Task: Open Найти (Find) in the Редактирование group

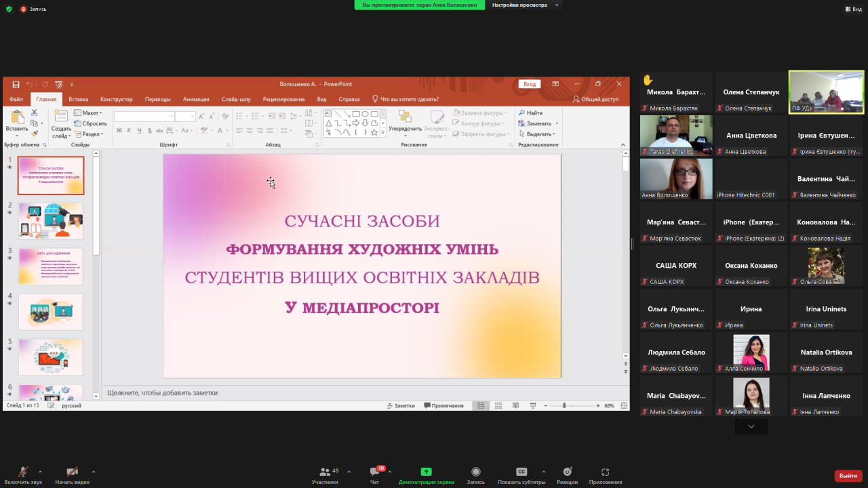Action: tap(532, 113)
